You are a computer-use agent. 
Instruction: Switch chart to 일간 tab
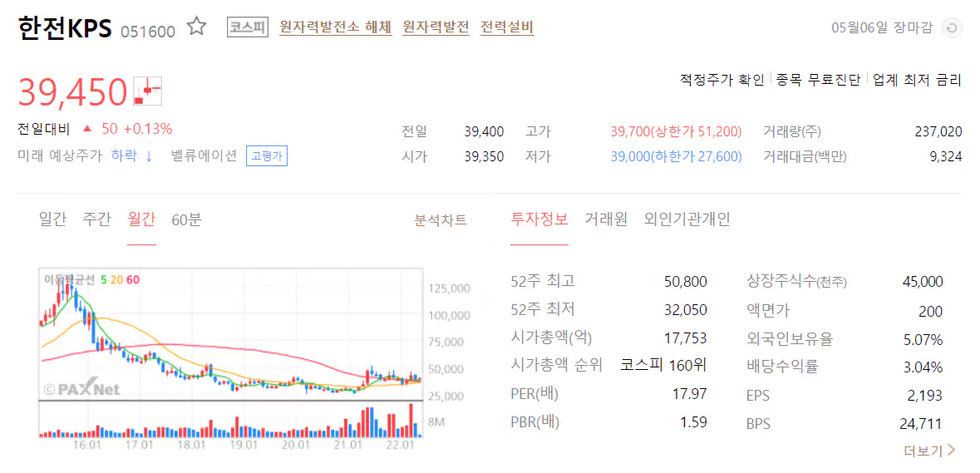click(52, 219)
